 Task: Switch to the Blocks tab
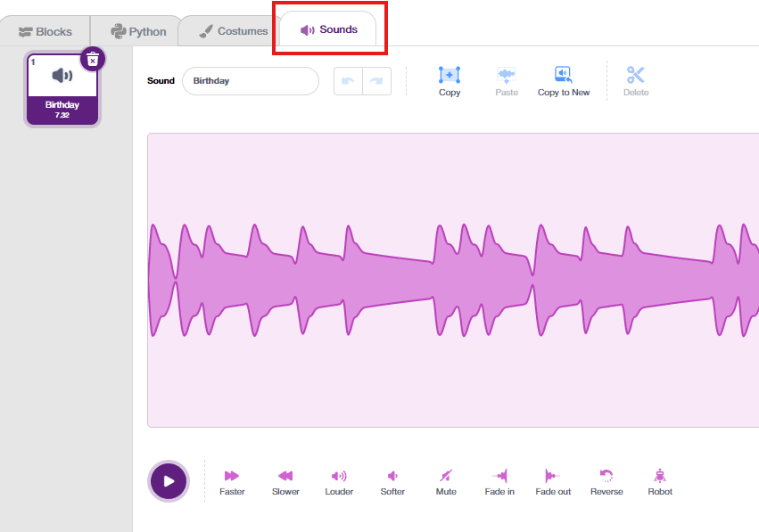tap(45, 31)
